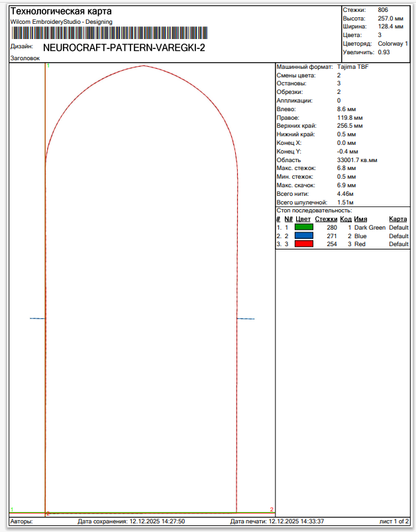Click the yellow marker 1 at top left
416x532 pixels.
[x=48, y=66]
